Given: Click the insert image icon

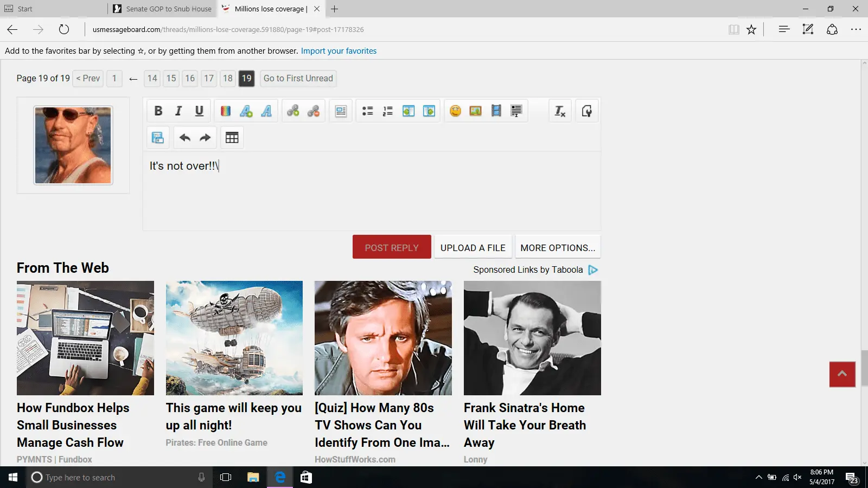Looking at the screenshot, I should tap(476, 111).
